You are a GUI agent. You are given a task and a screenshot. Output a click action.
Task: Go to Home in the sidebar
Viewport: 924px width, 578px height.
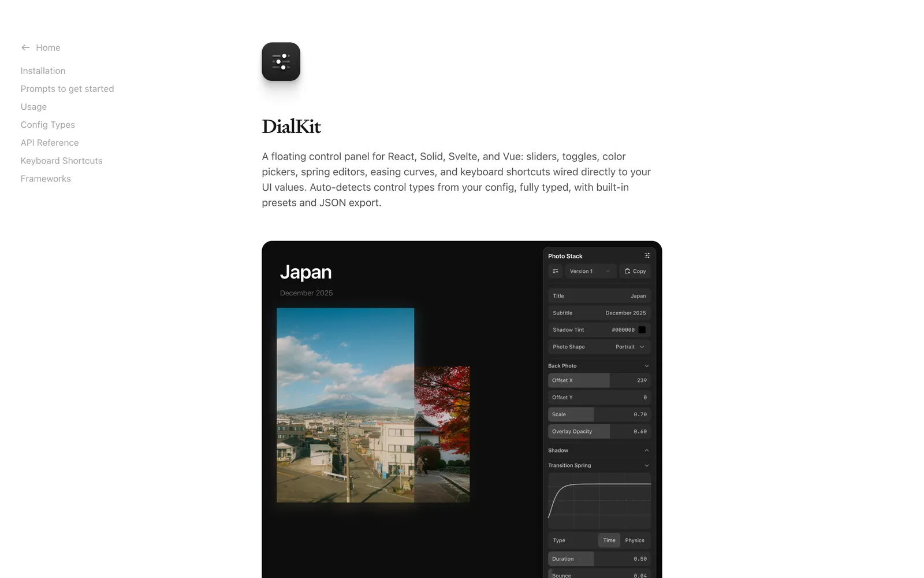click(x=48, y=47)
